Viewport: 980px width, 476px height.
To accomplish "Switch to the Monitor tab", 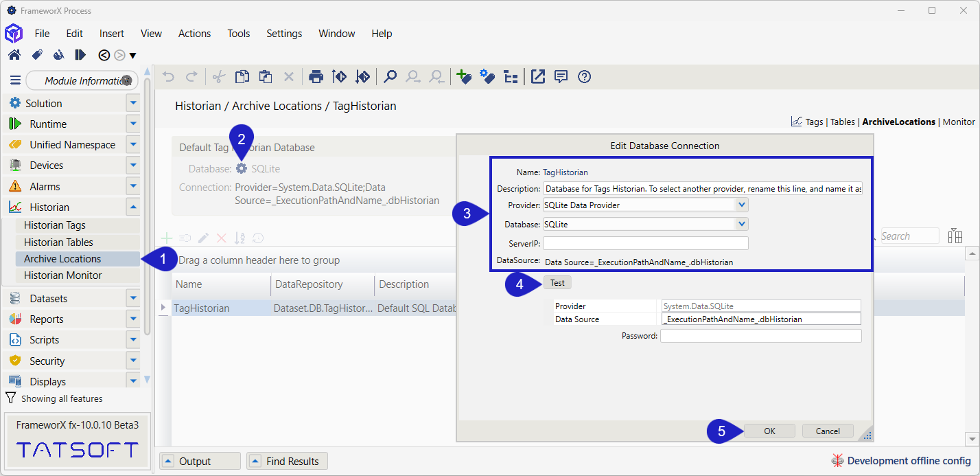I will [x=959, y=122].
